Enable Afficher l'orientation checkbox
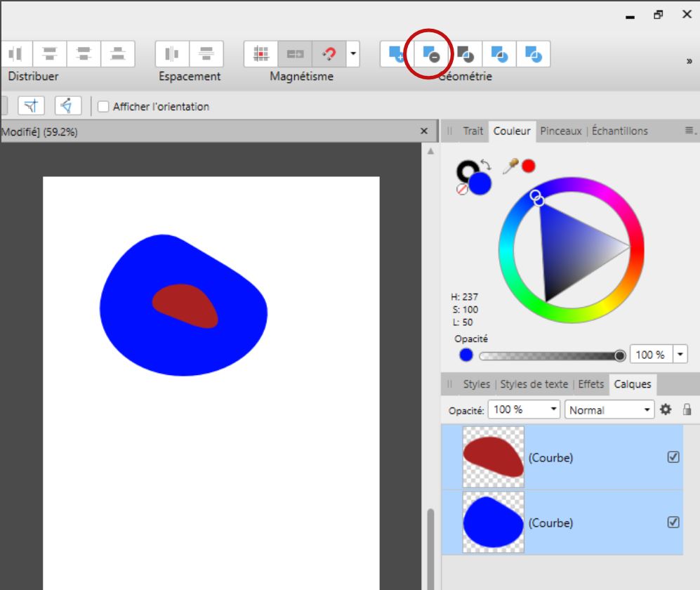The height and width of the screenshot is (590, 700). click(x=103, y=107)
